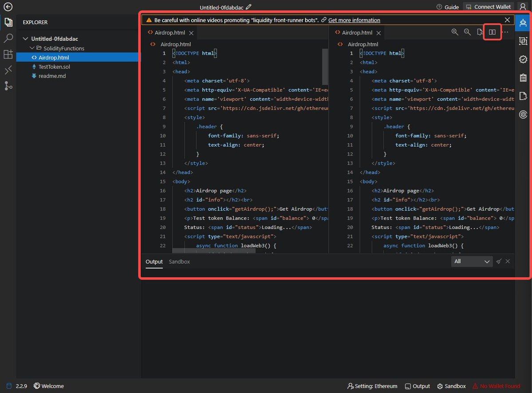The height and width of the screenshot is (393, 532).
Task: Click the Welcome item in status bar
Action: click(48, 386)
